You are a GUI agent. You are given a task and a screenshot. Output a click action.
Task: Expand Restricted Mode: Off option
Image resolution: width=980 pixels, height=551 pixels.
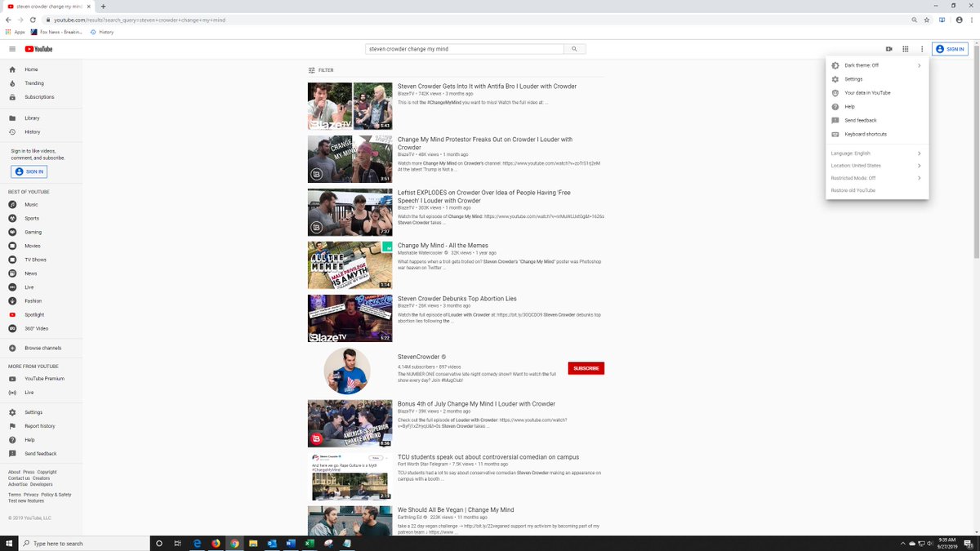pos(876,178)
